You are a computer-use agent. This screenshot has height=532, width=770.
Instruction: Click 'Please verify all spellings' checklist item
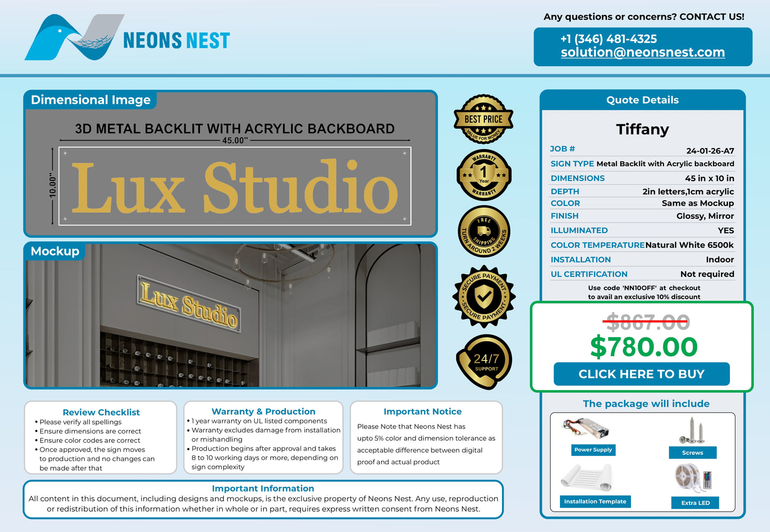pyautogui.click(x=80, y=422)
